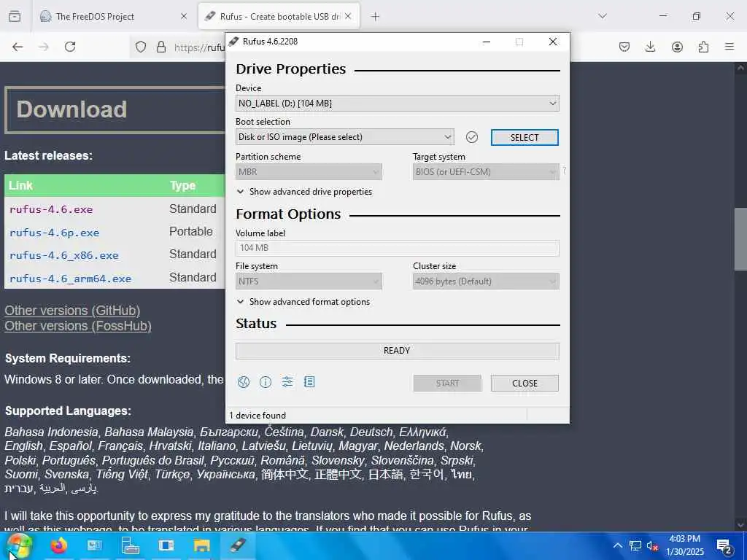Viewport: 747px width, 560px height.
Task: Open Rufus About info icon
Action: pyautogui.click(x=266, y=382)
